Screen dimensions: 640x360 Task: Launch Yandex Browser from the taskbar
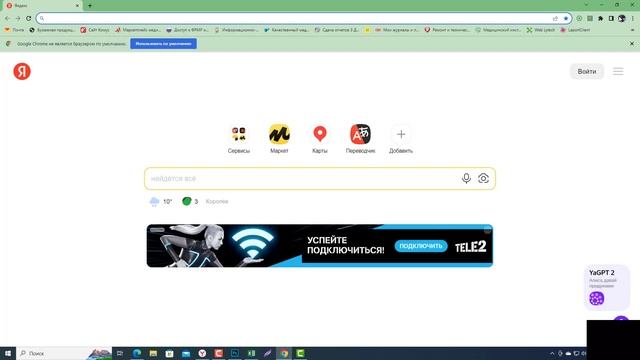click(202, 353)
